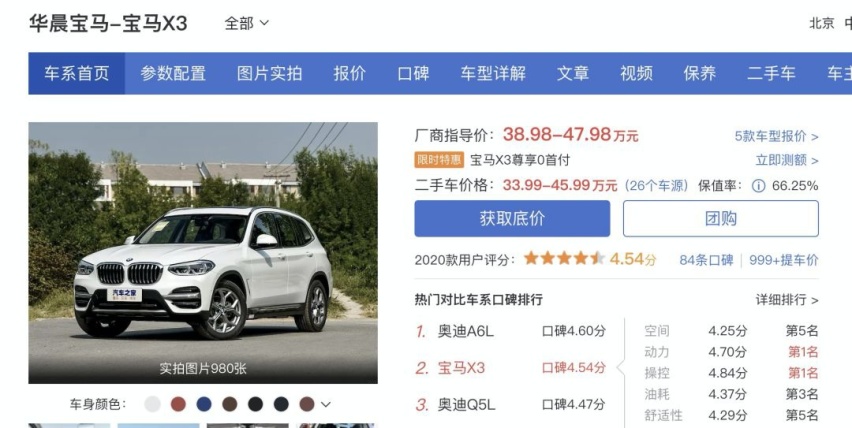Screen dimensions: 852x428
Task: Open the 84条口碑 link
Action: click(706, 260)
